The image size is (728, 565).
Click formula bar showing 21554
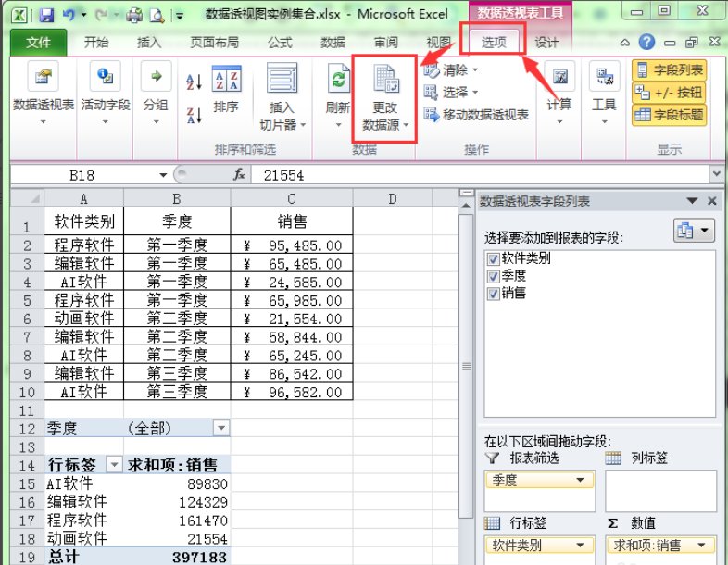pos(480,175)
